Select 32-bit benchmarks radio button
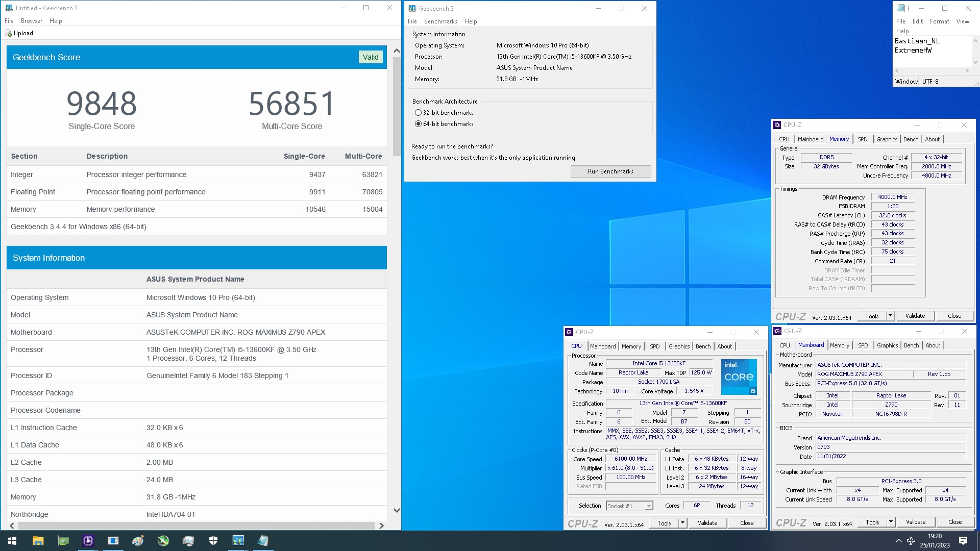Screen dimensions: 980x551 [418, 113]
